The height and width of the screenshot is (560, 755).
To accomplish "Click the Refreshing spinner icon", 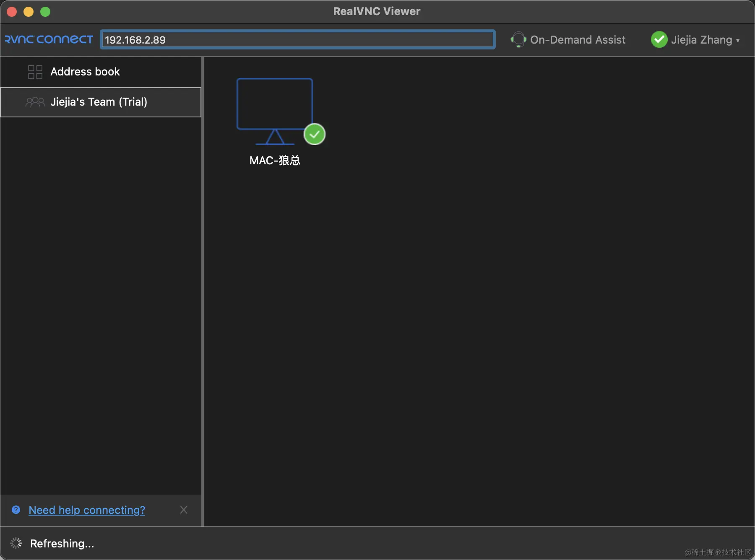I will click(x=16, y=543).
